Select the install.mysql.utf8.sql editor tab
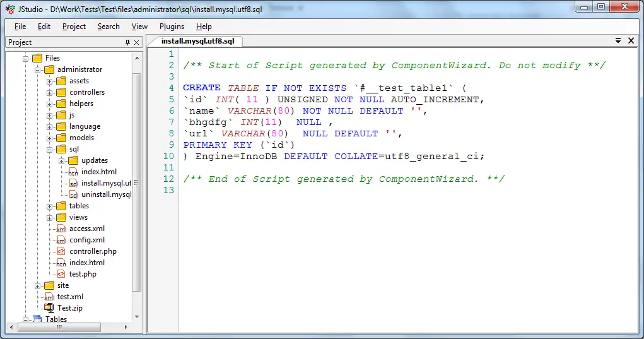This screenshot has width=644, height=339. click(x=197, y=41)
